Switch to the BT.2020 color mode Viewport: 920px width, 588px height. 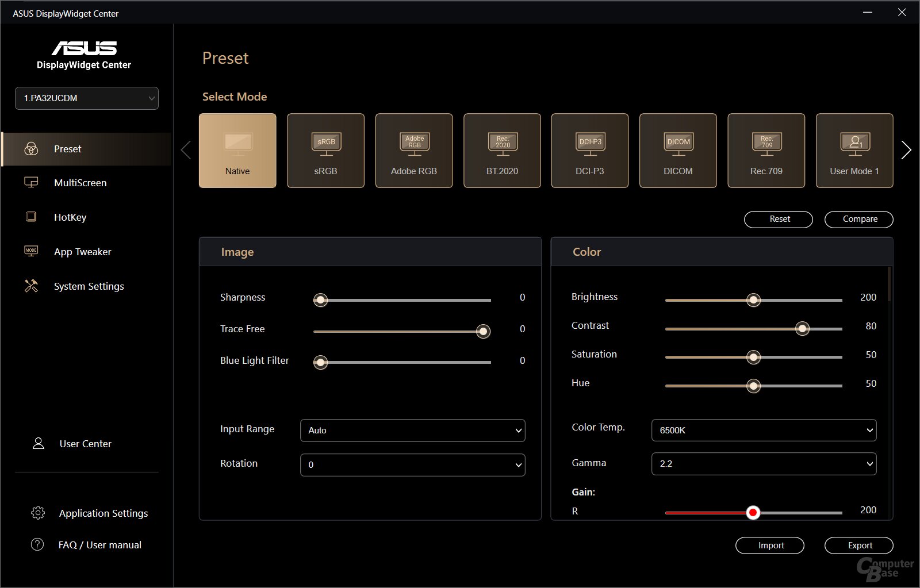coord(501,151)
